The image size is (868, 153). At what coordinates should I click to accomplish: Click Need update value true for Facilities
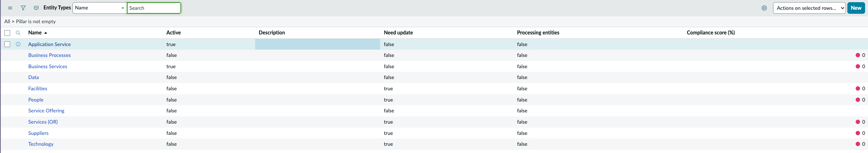click(389, 88)
